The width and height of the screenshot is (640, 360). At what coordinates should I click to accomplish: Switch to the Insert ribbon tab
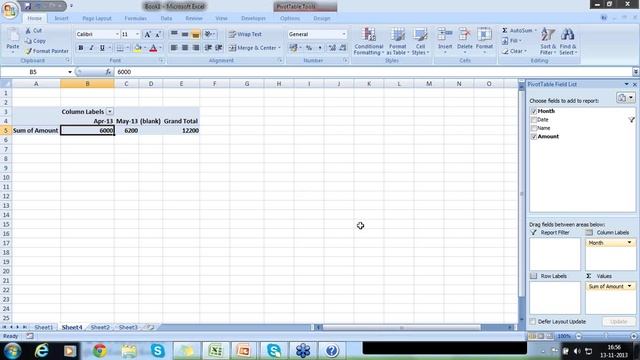[61, 18]
